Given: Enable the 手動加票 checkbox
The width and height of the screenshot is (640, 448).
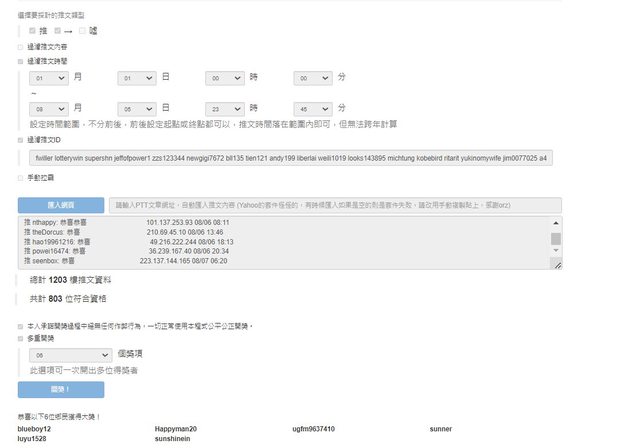Looking at the screenshot, I should 20,178.
